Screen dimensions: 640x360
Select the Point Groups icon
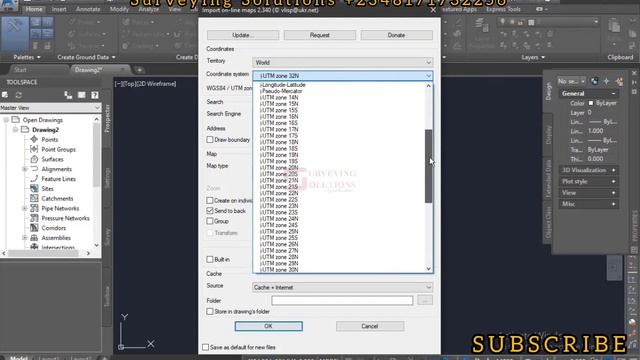(34, 149)
